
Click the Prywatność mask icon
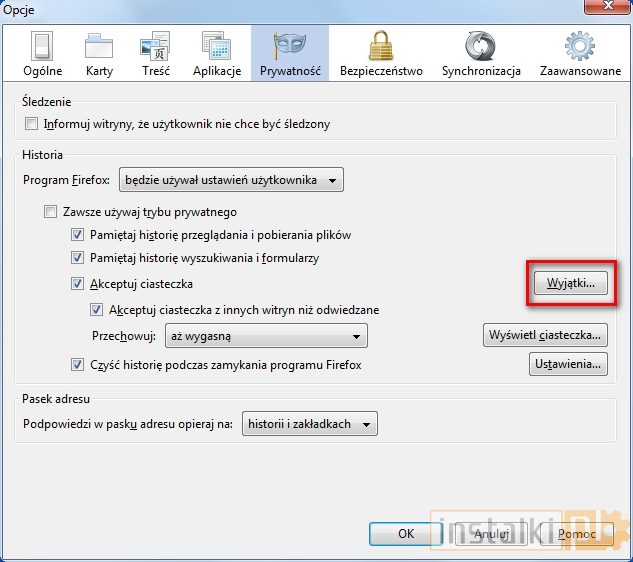(289, 47)
